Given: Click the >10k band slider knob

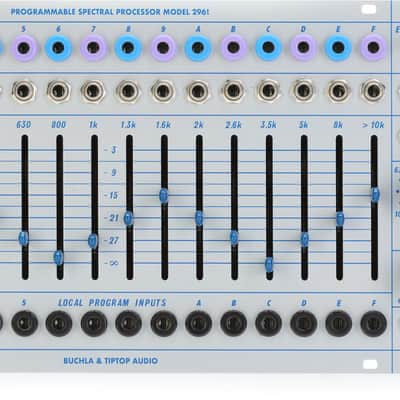Looking at the screenshot, I should click(375, 195).
